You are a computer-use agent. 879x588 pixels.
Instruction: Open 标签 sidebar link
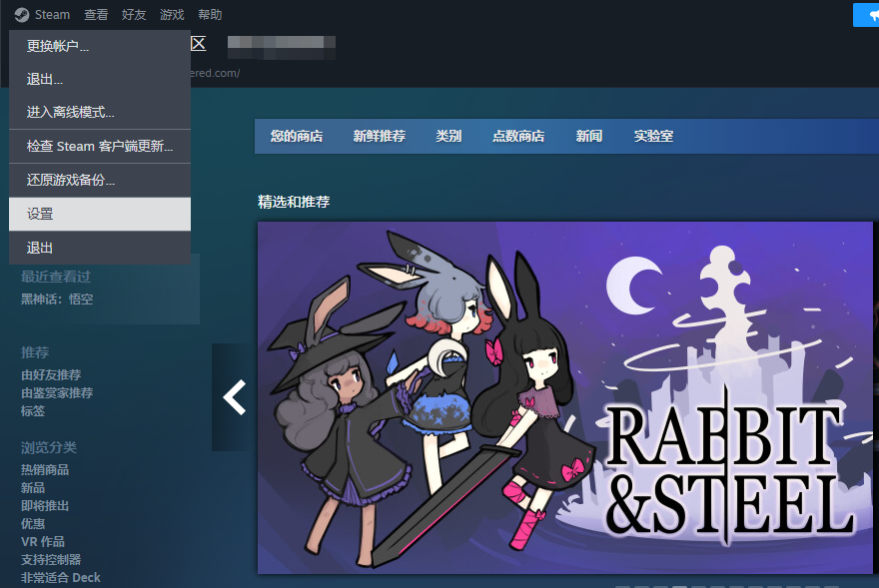click(x=33, y=411)
